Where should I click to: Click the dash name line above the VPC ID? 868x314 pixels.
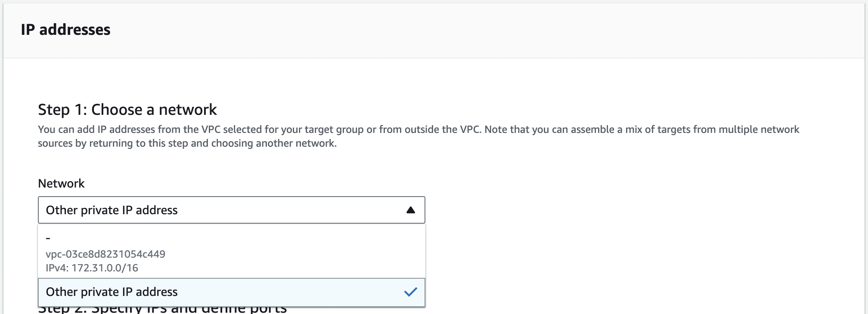click(48, 238)
